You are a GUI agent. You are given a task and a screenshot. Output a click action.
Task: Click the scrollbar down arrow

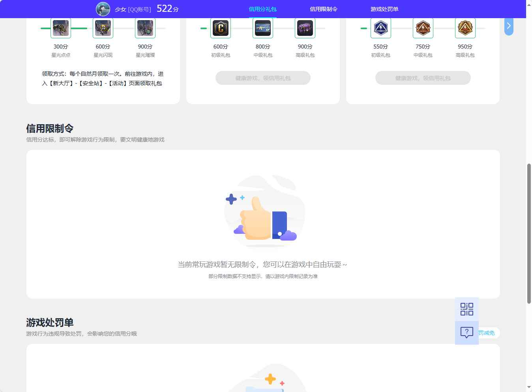click(529, 388)
